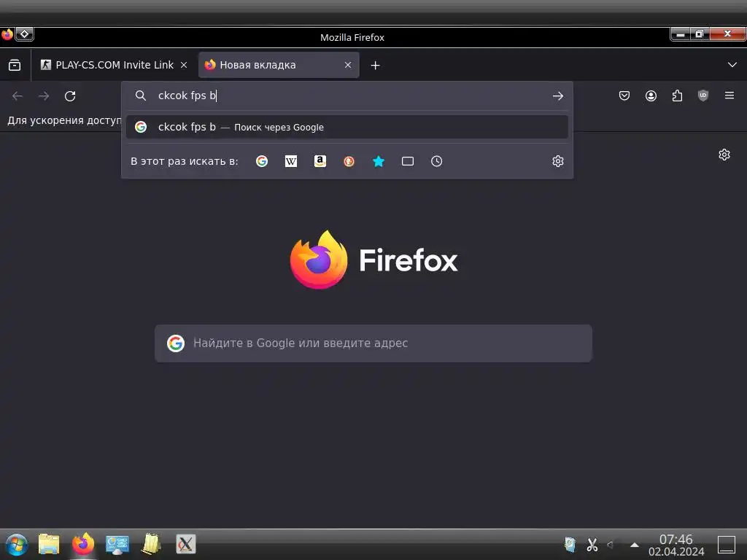
Task: Click the volume speaker tray icon
Action: pos(611,545)
